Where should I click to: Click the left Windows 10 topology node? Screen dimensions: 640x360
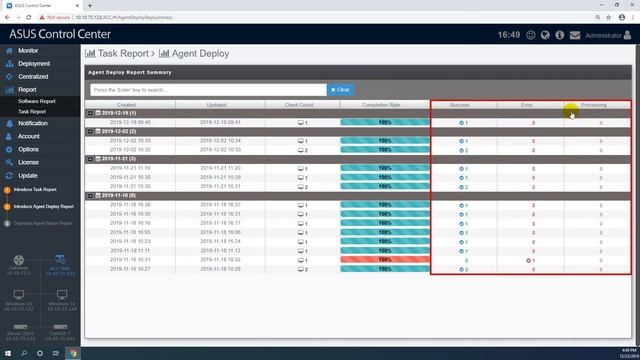tap(19, 294)
